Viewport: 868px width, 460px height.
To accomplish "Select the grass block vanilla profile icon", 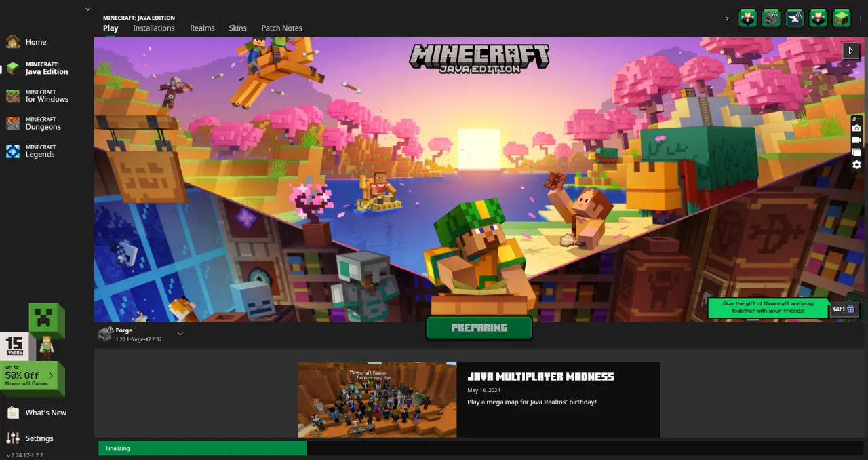I will pyautogui.click(x=842, y=18).
